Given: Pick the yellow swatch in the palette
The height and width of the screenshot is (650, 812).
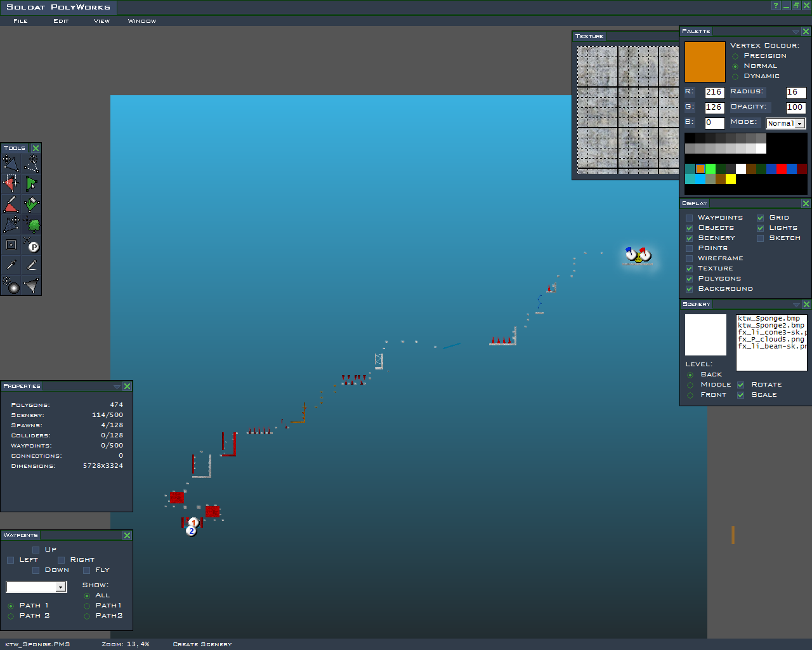Looking at the screenshot, I should point(731,179).
